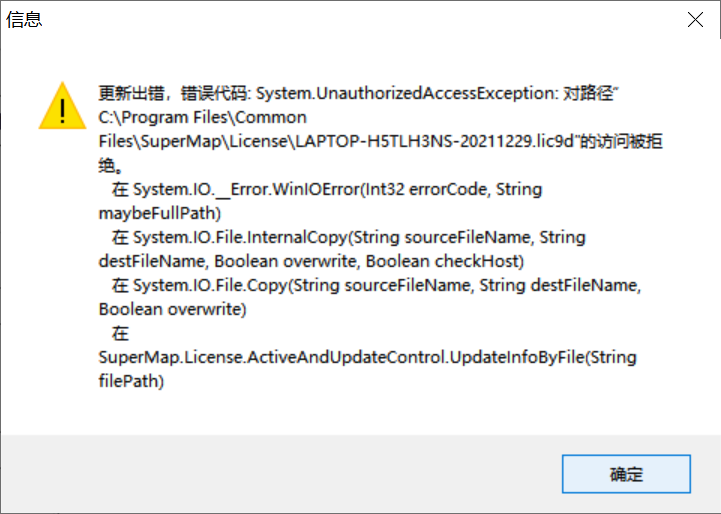Click the System.IO.__Error.WinIOError stack trace line

[x=327, y=189]
